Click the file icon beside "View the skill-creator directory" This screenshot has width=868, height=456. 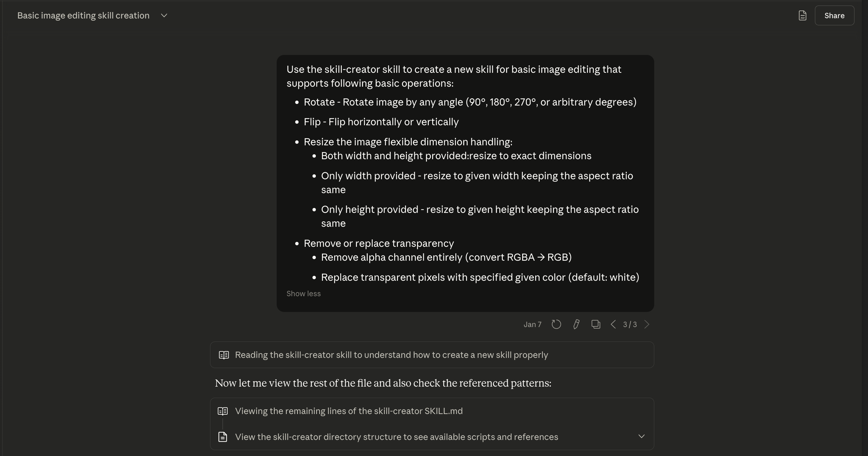click(223, 437)
